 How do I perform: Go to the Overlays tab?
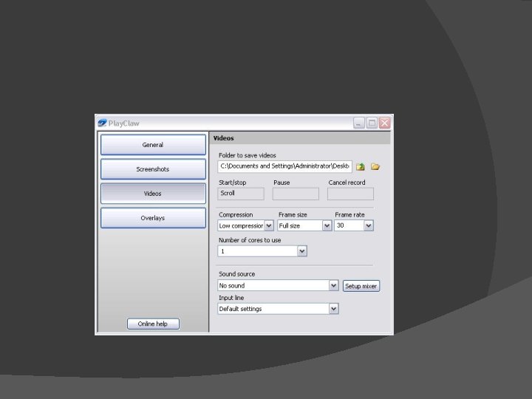(x=153, y=218)
